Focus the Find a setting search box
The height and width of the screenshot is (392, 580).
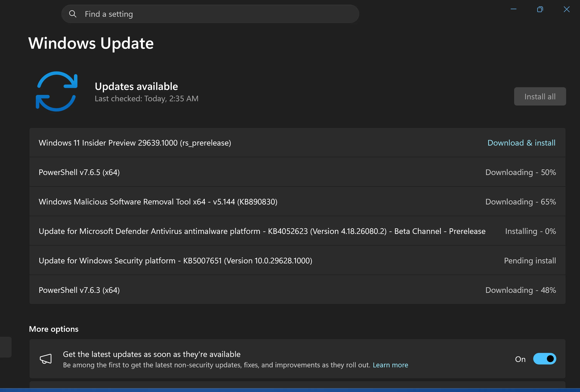pyautogui.click(x=210, y=14)
